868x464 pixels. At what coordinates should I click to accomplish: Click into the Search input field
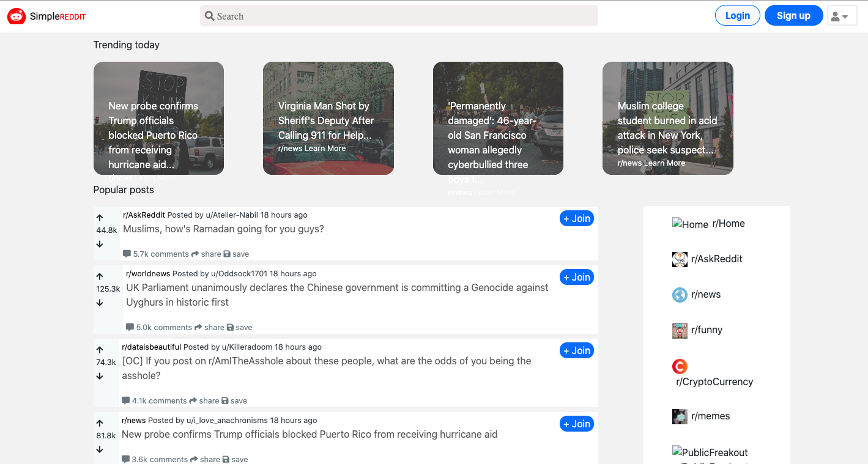pos(398,16)
